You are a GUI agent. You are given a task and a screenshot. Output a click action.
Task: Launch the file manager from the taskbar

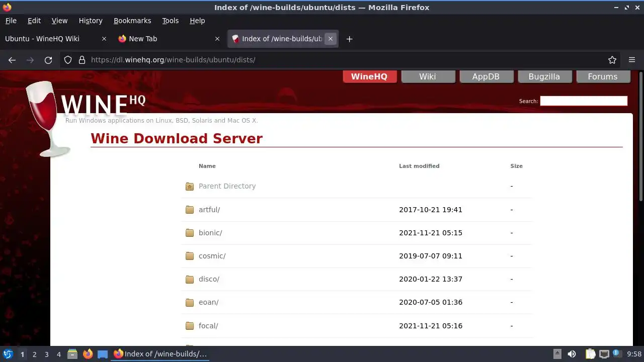tap(72, 354)
